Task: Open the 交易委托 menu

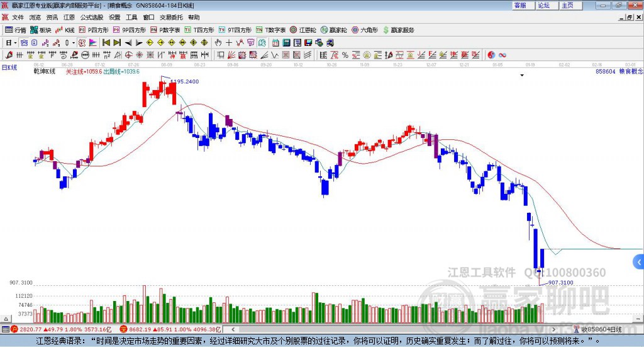Action: click(x=171, y=17)
